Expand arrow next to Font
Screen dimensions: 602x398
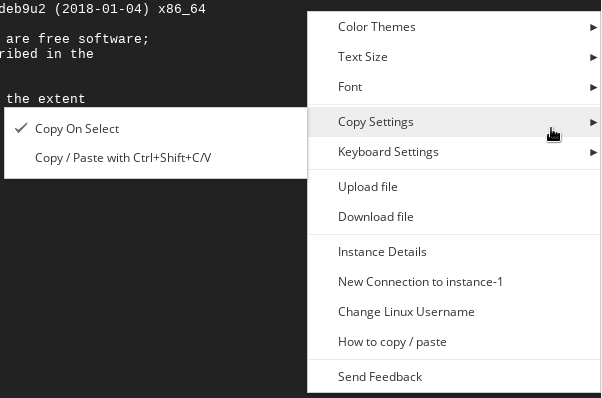[x=593, y=87]
